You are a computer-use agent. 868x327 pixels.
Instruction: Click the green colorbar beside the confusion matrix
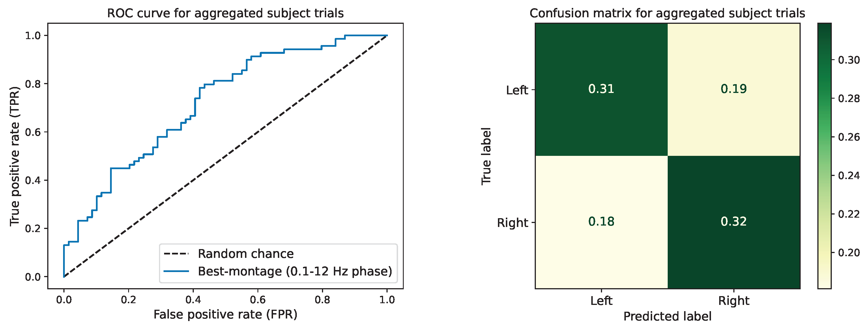point(824,155)
